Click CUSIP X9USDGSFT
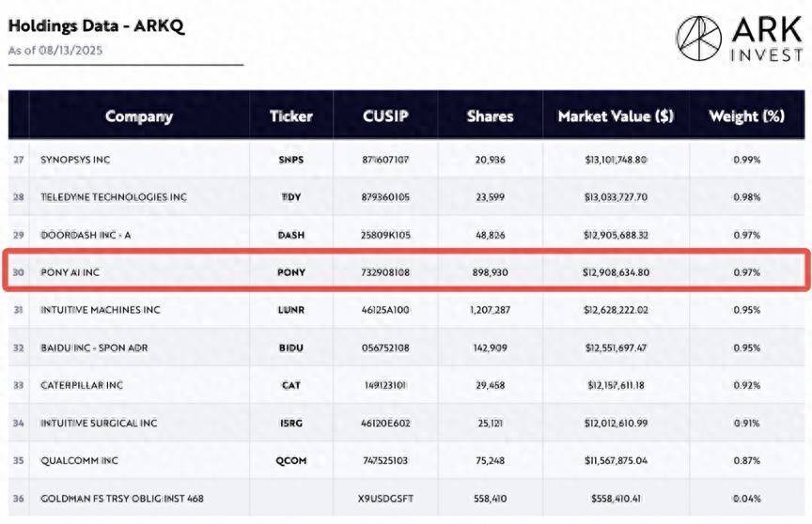The image size is (812, 524). coord(385,499)
